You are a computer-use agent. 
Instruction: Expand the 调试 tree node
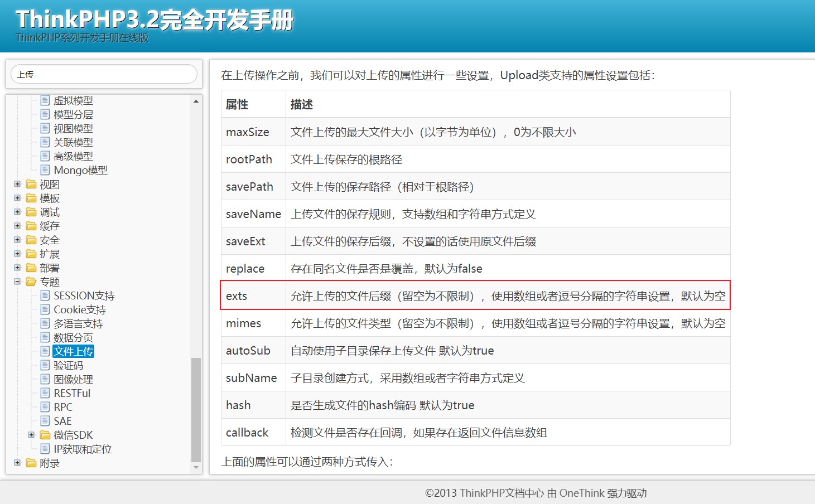(x=17, y=212)
